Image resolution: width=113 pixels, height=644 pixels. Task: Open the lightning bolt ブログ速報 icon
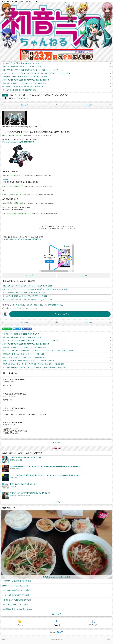(x=56, y=621)
